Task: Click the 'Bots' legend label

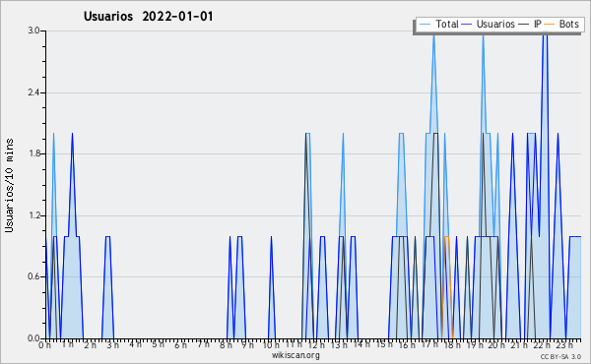Action: 568,24
